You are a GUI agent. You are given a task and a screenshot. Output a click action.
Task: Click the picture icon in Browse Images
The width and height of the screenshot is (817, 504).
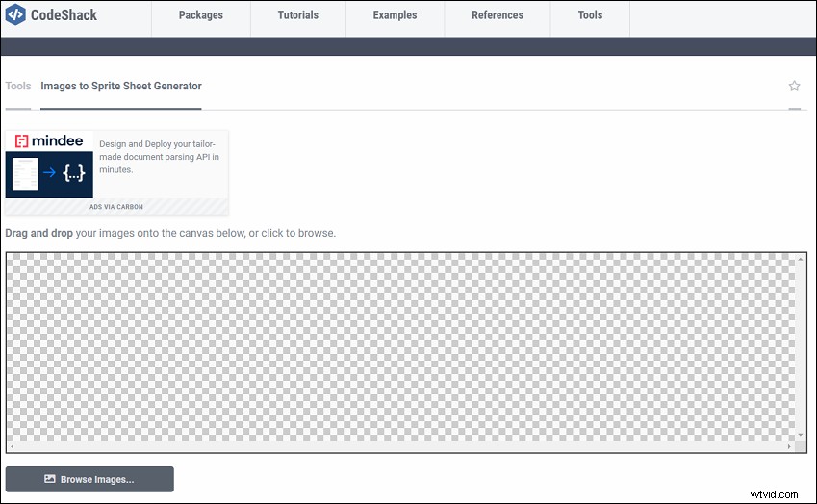tap(49, 478)
